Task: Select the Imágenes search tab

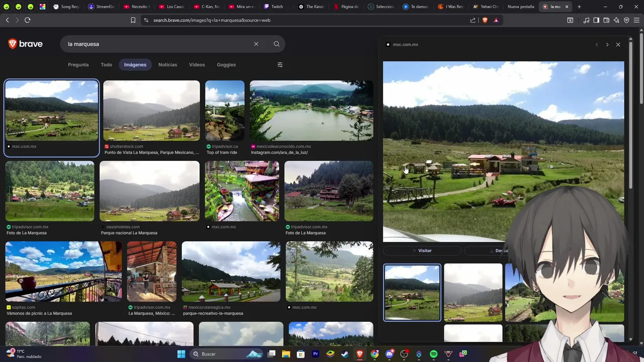Action: click(135, 64)
